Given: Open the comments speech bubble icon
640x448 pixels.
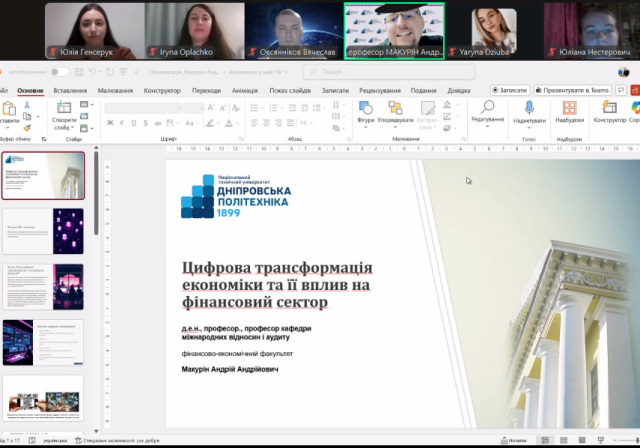Looking at the screenshot, I should tap(620, 90).
